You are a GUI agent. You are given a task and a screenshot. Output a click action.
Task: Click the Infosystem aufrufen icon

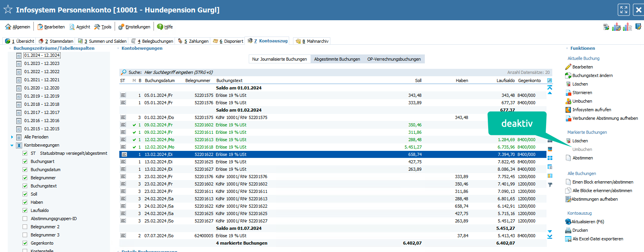click(568, 110)
